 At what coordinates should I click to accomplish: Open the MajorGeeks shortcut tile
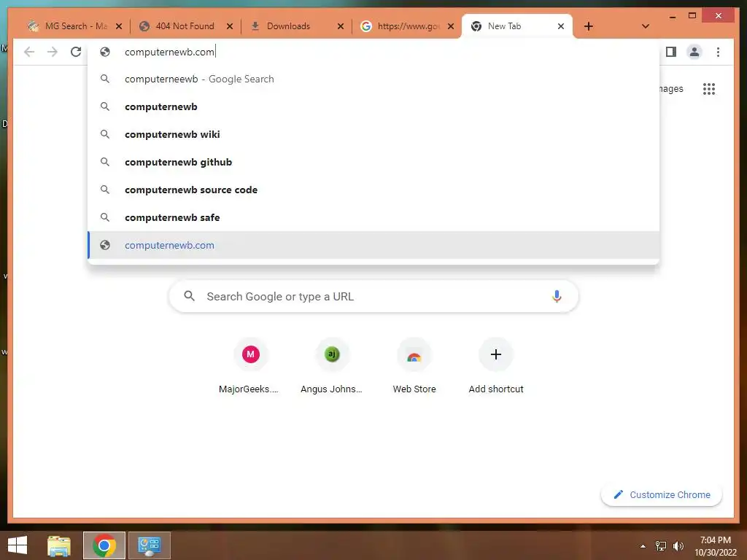click(250, 367)
